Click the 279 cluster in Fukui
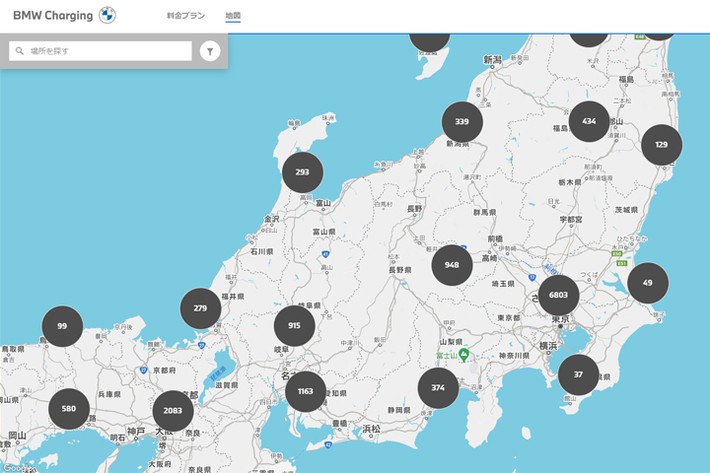 [201, 308]
